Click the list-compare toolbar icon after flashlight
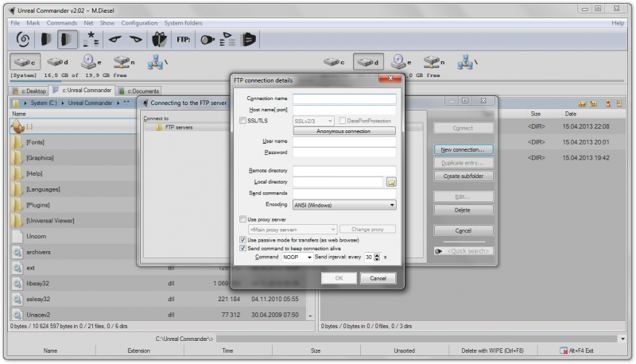The height and width of the screenshot is (364, 636). point(227,39)
